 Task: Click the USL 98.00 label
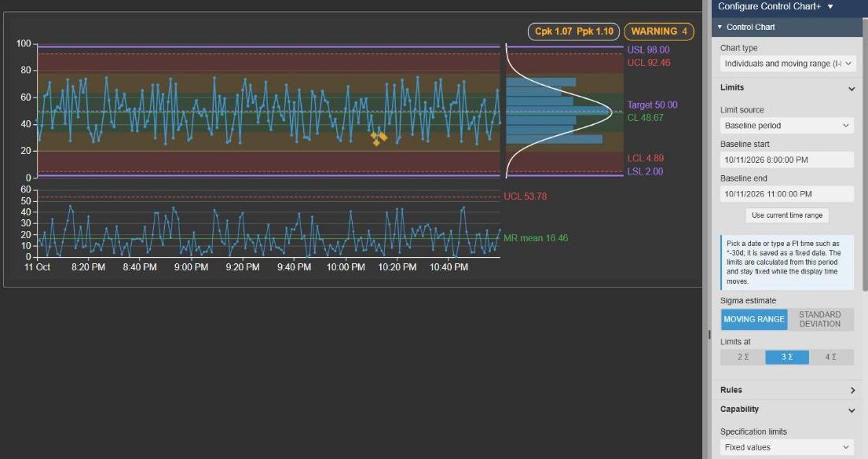[648, 50]
